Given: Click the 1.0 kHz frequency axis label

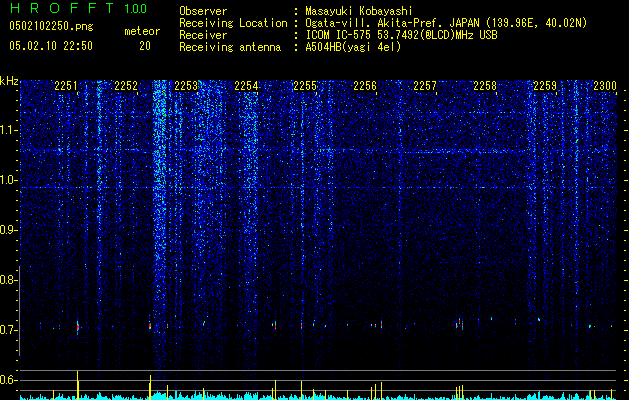Looking at the screenshot, I should 9,180.
